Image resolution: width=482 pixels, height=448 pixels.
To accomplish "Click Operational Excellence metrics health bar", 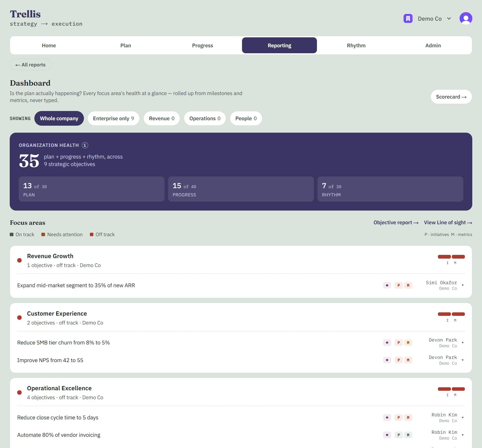I will 458,389.
